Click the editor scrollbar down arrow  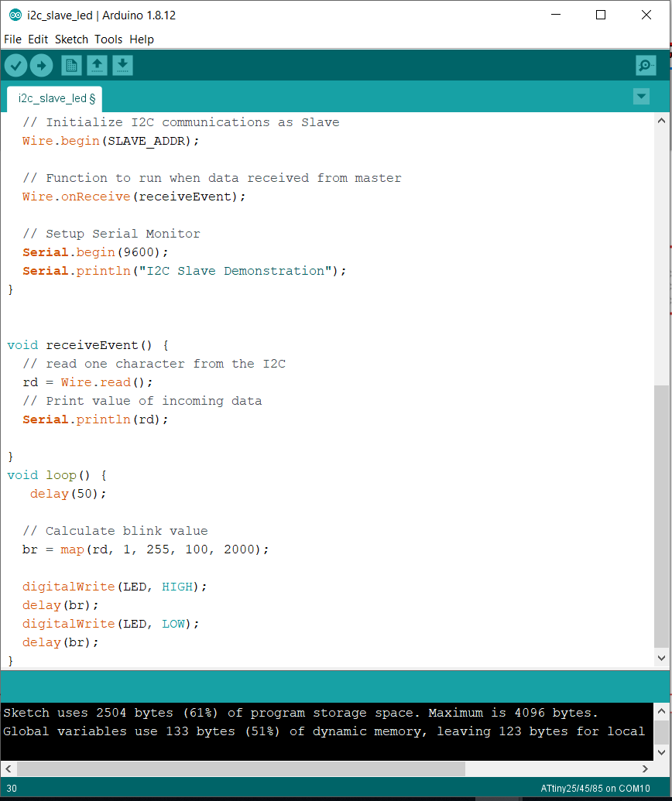661,658
